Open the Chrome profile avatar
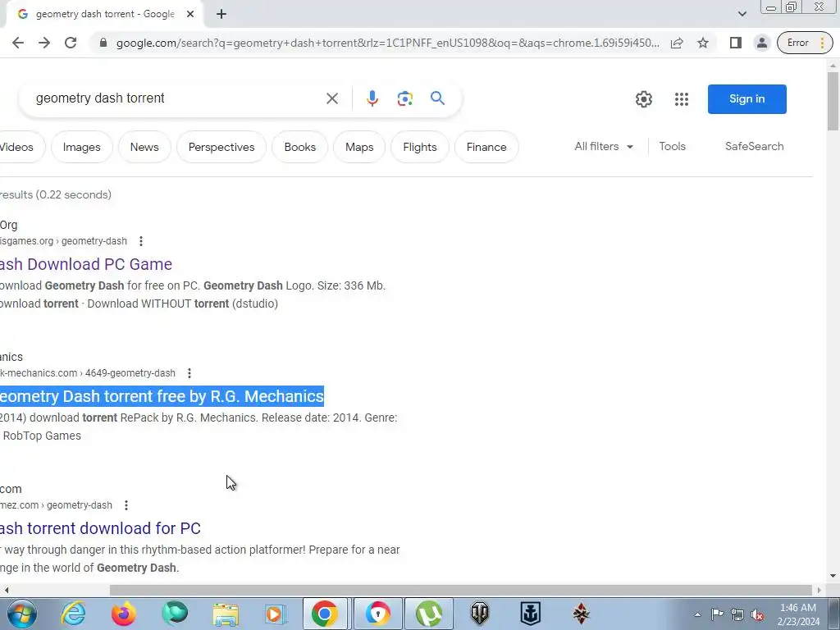The width and height of the screenshot is (840, 630). (761, 43)
